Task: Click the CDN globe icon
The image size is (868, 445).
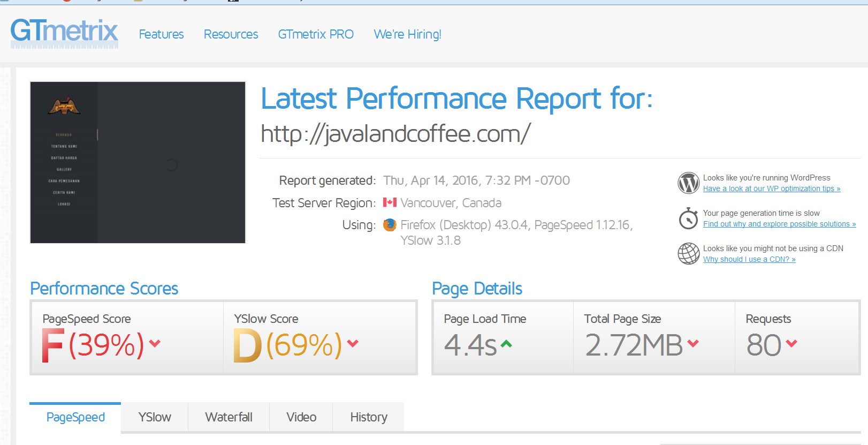Action: point(688,253)
